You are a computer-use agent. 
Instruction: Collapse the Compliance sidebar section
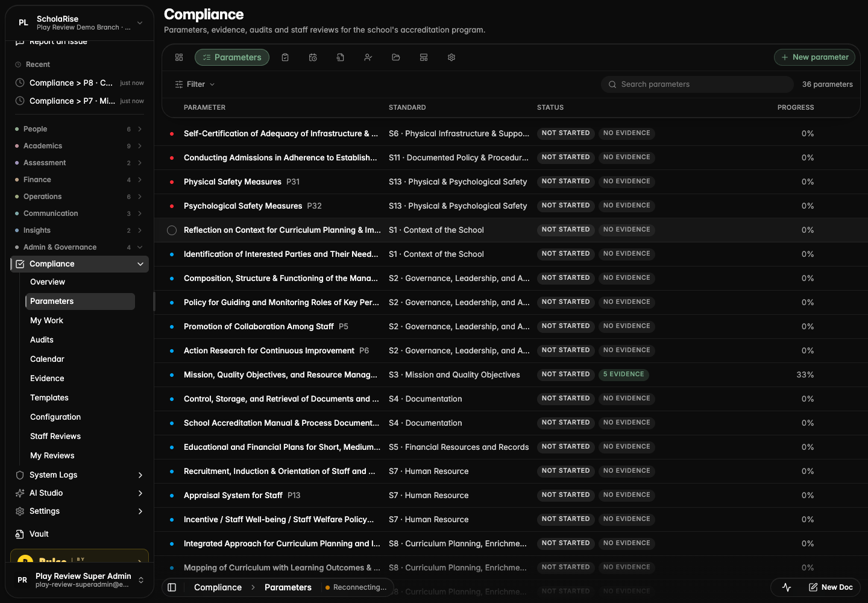tap(140, 264)
